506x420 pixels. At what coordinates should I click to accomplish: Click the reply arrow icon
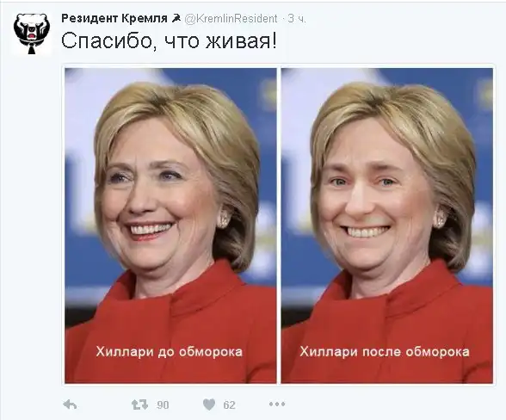coord(70,405)
